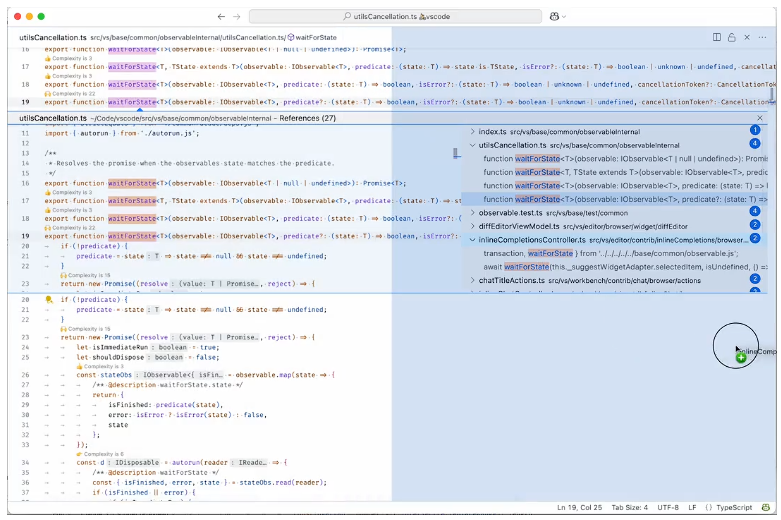Collapse the utilsCancellation.ts references group
Screen dimensions: 781x520
click(x=473, y=146)
